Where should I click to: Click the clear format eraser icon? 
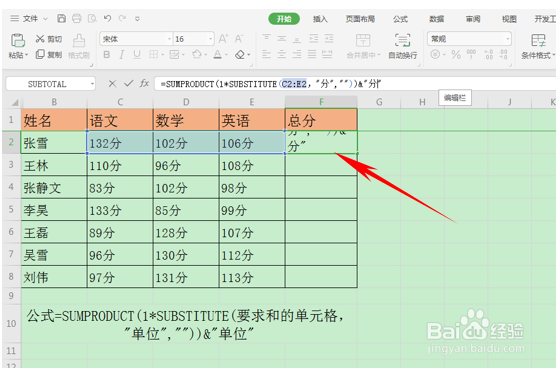tap(240, 55)
